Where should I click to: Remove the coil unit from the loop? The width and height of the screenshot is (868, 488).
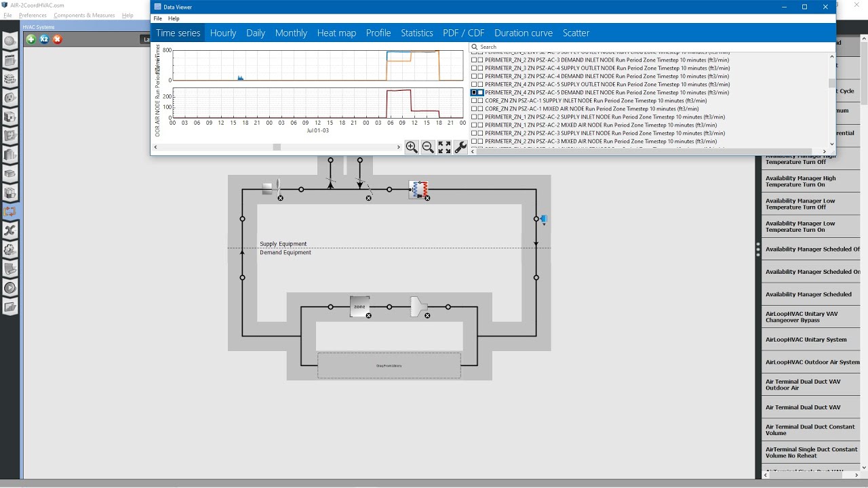pos(427,198)
